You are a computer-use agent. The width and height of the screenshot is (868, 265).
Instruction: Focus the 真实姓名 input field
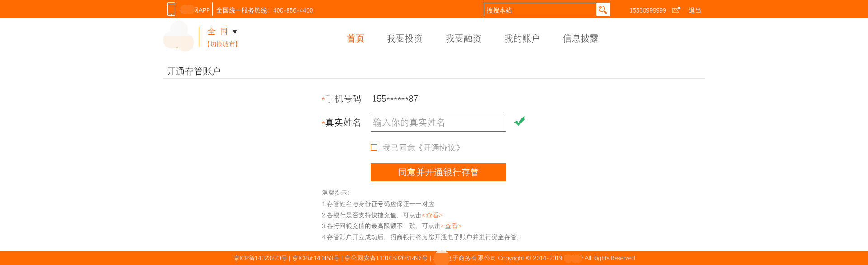pyautogui.click(x=438, y=123)
